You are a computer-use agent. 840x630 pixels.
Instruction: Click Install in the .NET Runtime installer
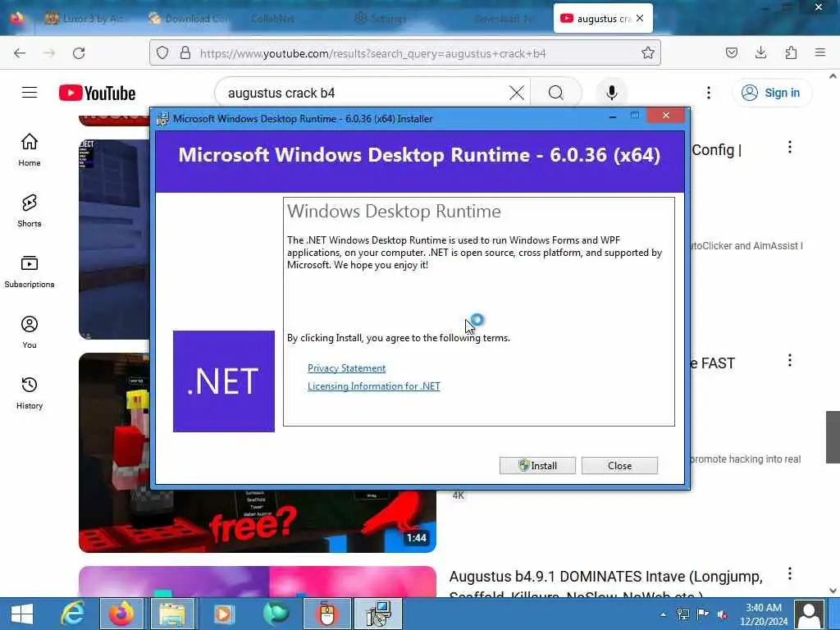click(x=537, y=466)
